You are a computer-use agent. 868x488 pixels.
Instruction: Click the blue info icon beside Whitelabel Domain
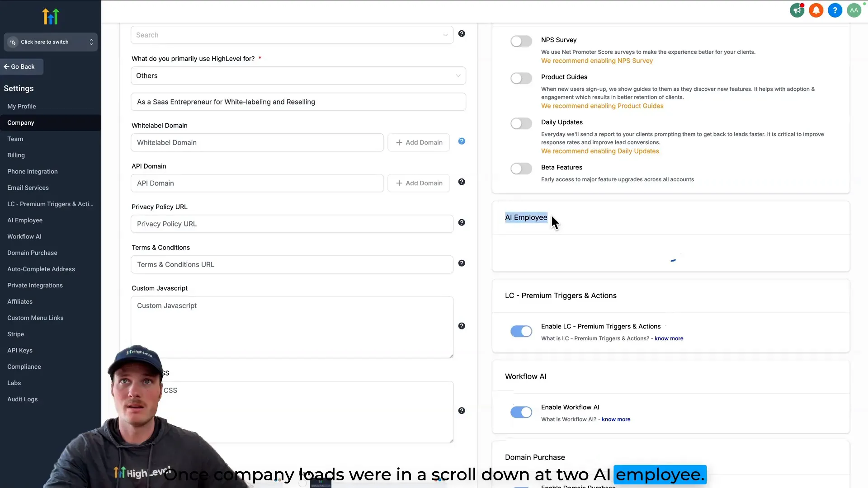tap(462, 141)
